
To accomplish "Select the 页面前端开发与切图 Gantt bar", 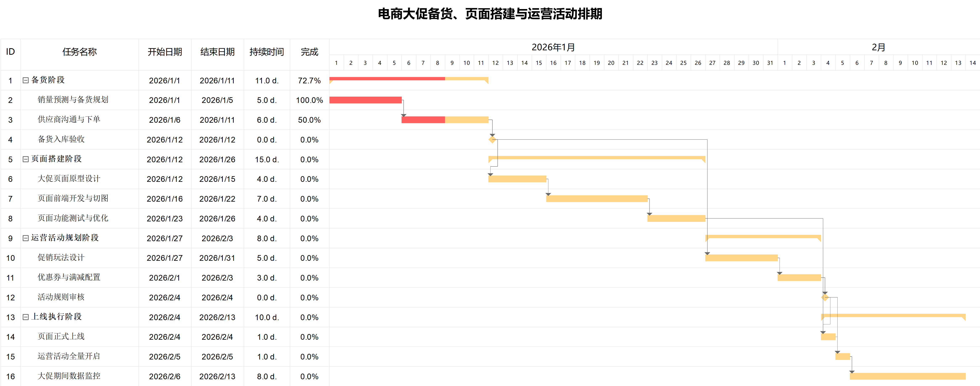I will click(597, 199).
